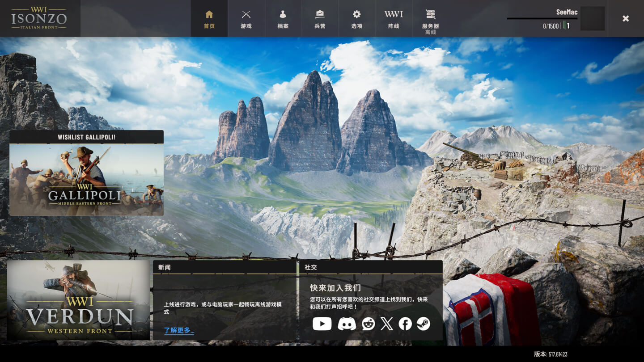Click the SeeMac player avatar
This screenshot has height=362, width=644.
coord(592,19)
